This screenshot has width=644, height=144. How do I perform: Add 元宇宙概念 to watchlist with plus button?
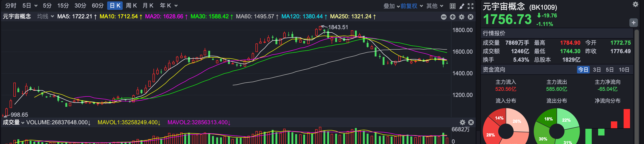(x=633, y=23)
